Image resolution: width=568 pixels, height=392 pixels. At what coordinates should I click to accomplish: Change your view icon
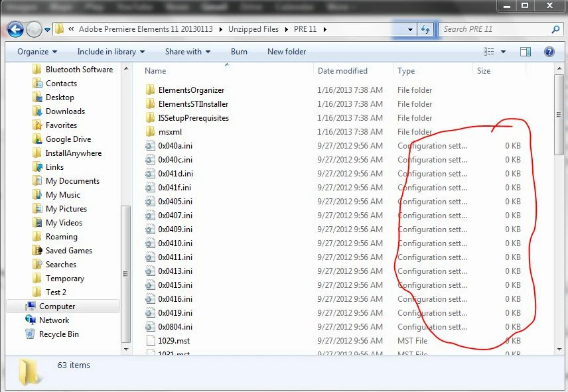(488, 52)
